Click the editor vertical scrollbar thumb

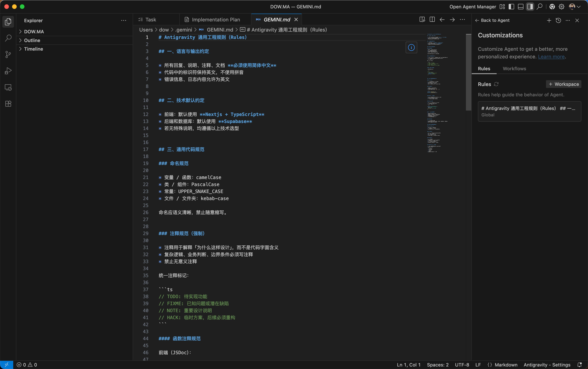[x=468, y=72]
